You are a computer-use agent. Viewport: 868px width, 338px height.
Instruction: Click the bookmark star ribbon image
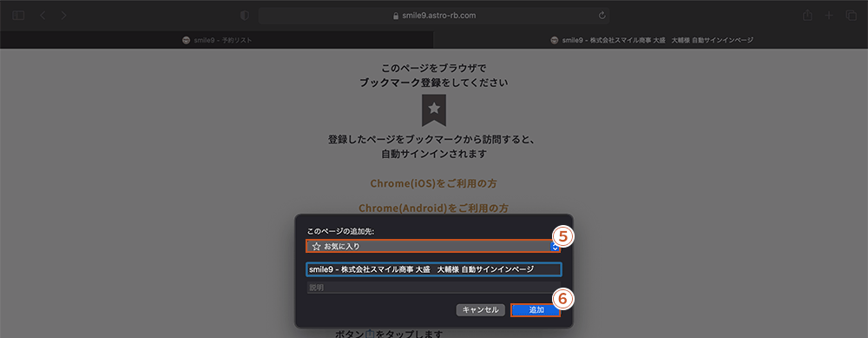pos(434,110)
